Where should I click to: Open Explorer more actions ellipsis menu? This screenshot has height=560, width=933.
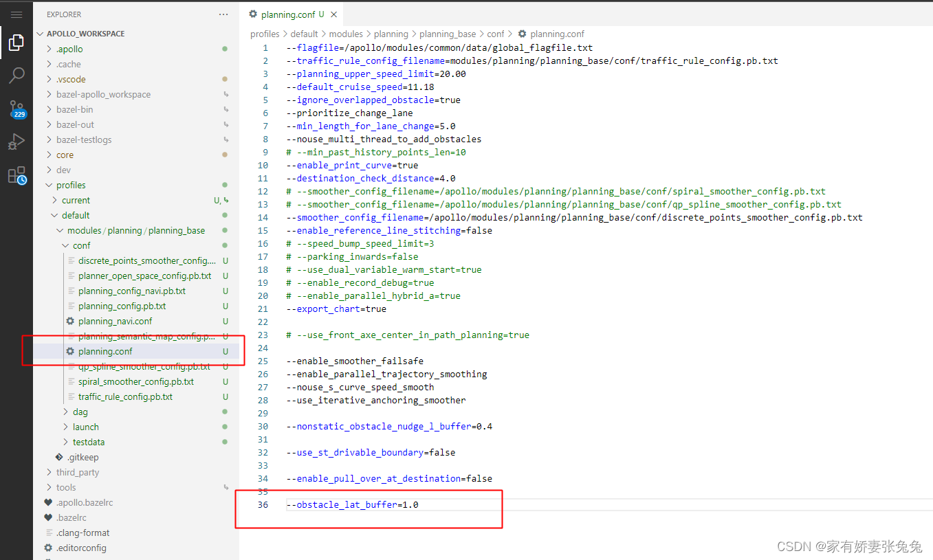tap(223, 14)
